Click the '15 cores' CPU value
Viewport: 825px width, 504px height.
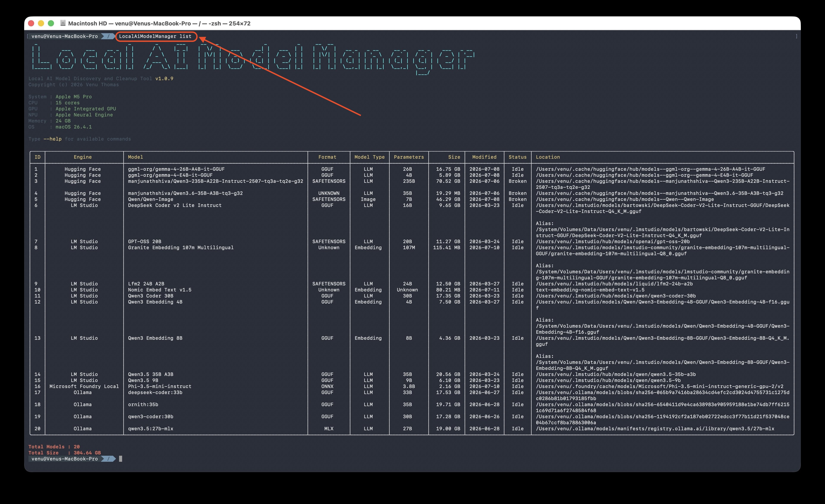tap(68, 103)
